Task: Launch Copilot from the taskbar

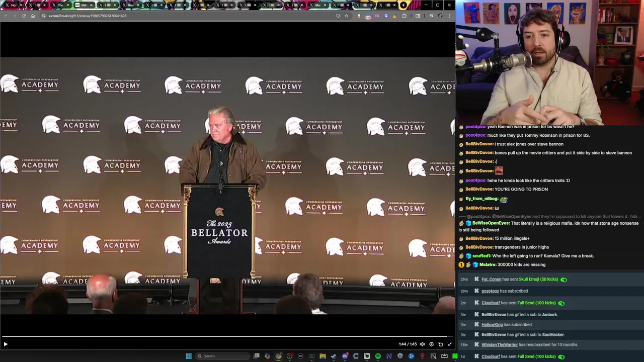Action: [267, 356]
